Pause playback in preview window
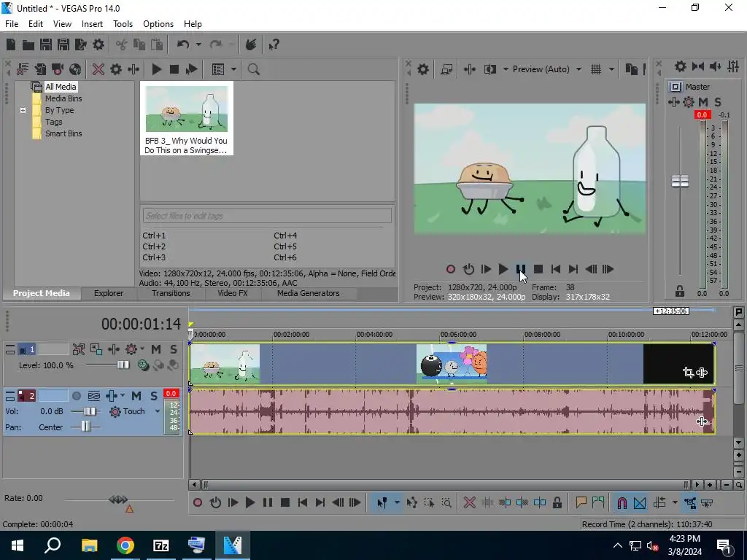This screenshot has width=747, height=560. tap(521, 269)
